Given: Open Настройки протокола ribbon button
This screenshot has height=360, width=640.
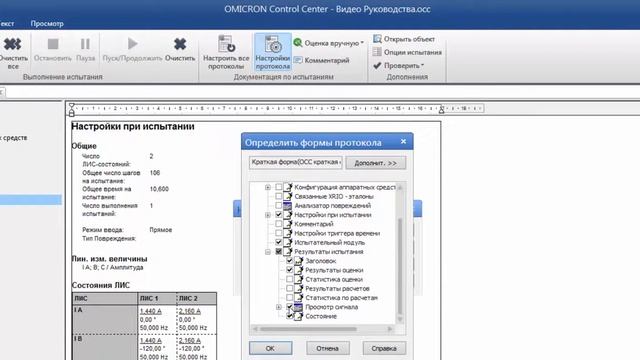Looking at the screenshot, I should coord(273,52).
